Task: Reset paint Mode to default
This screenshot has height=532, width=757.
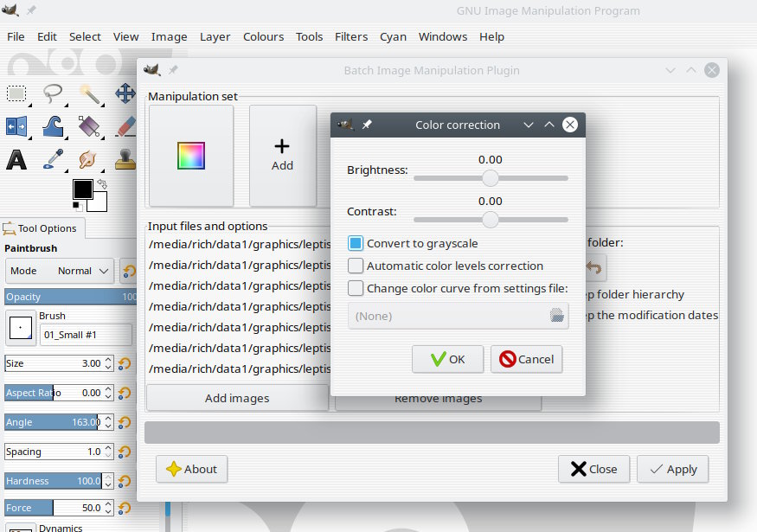Action: pyautogui.click(x=128, y=271)
